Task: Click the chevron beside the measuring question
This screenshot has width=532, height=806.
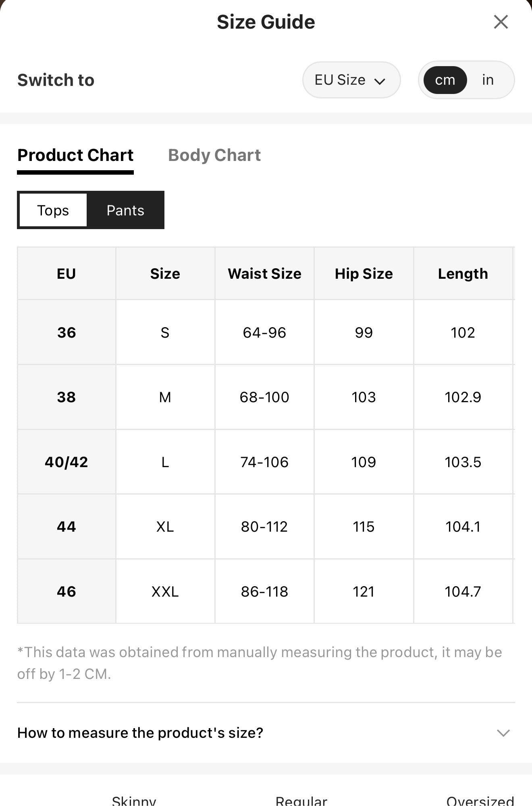Action: [503, 733]
